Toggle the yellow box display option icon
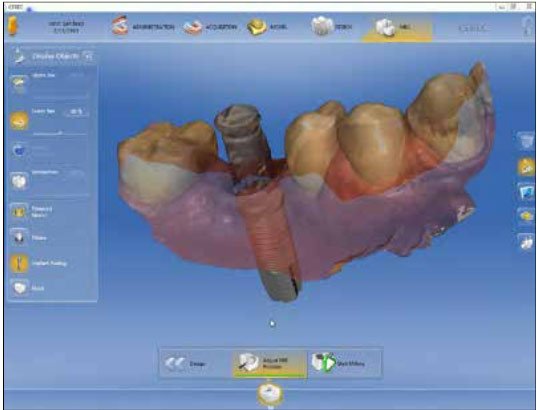This screenshot has width=537, height=410. [x=19, y=212]
